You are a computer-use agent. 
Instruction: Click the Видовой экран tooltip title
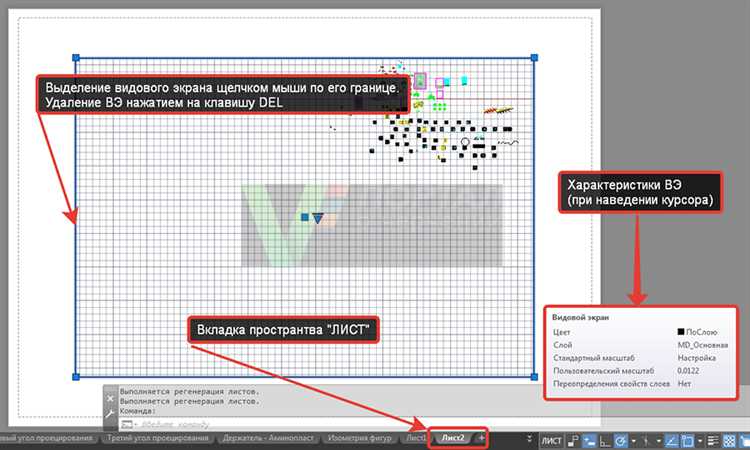pos(580,317)
